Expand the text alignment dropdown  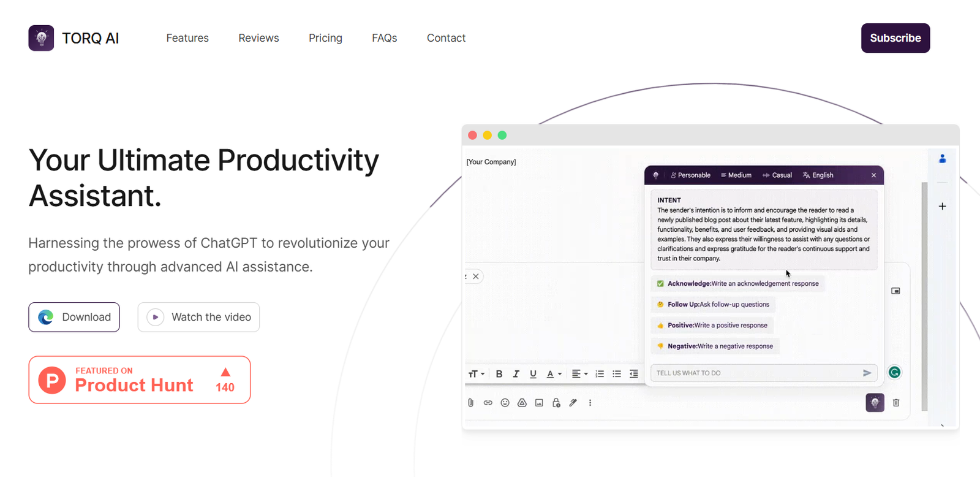coord(579,374)
